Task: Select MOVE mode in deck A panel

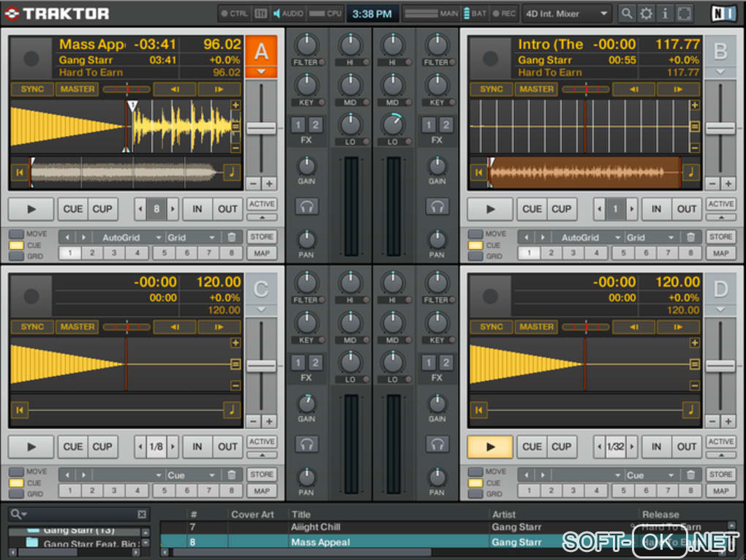Action: [x=16, y=234]
